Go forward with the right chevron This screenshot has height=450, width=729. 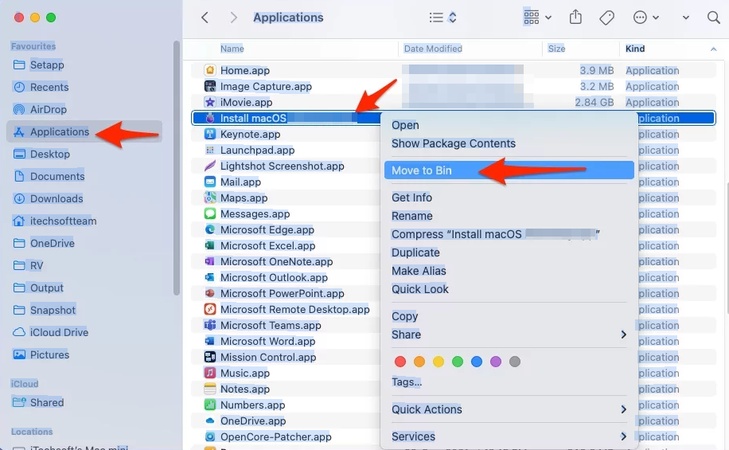pos(233,18)
